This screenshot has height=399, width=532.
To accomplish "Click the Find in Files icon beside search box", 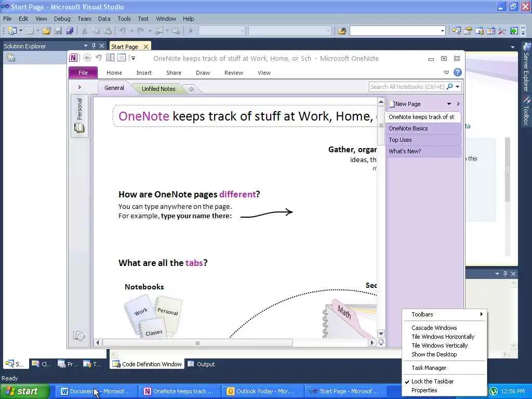I will (342, 31).
